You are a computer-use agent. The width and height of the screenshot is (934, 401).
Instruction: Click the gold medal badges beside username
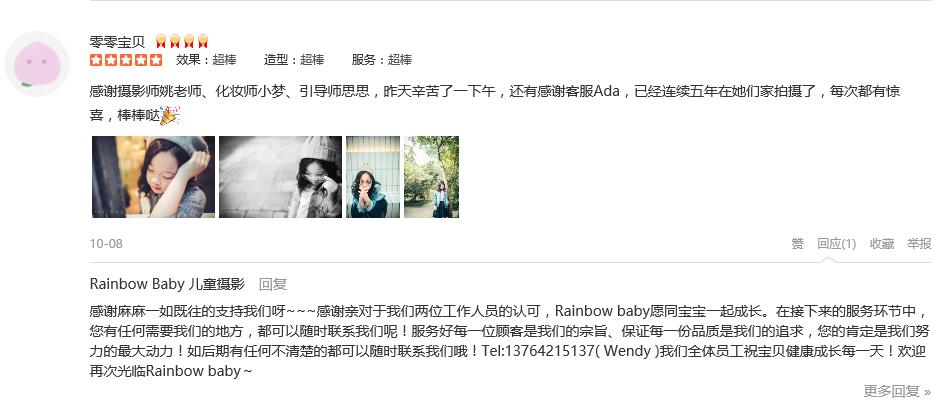182,41
